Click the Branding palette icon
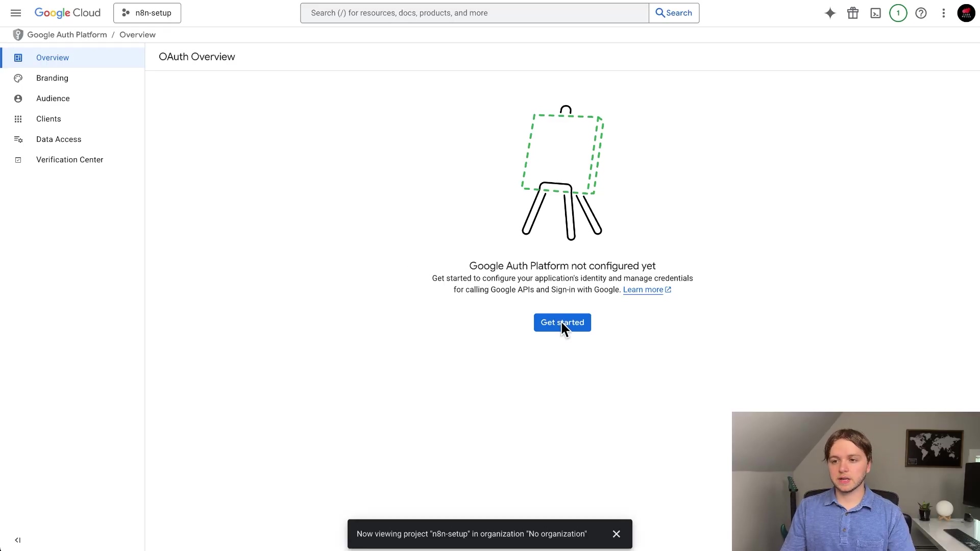 pos(18,78)
